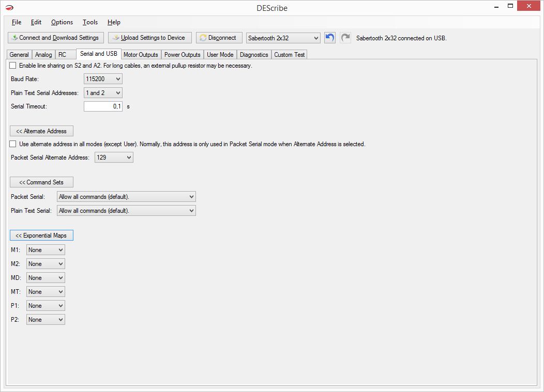Collapse the Command Sets section
Screen dimensions: 544x392
point(42,182)
